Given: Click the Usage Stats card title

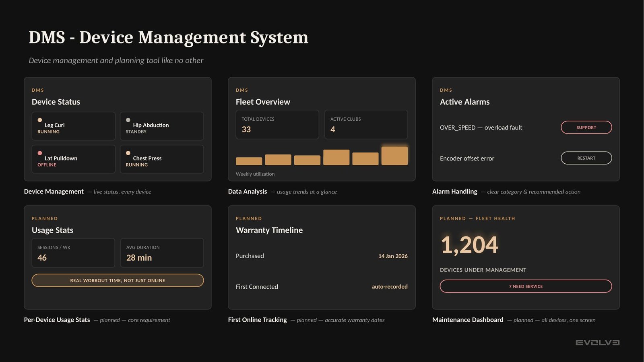Looking at the screenshot, I should point(52,230).
